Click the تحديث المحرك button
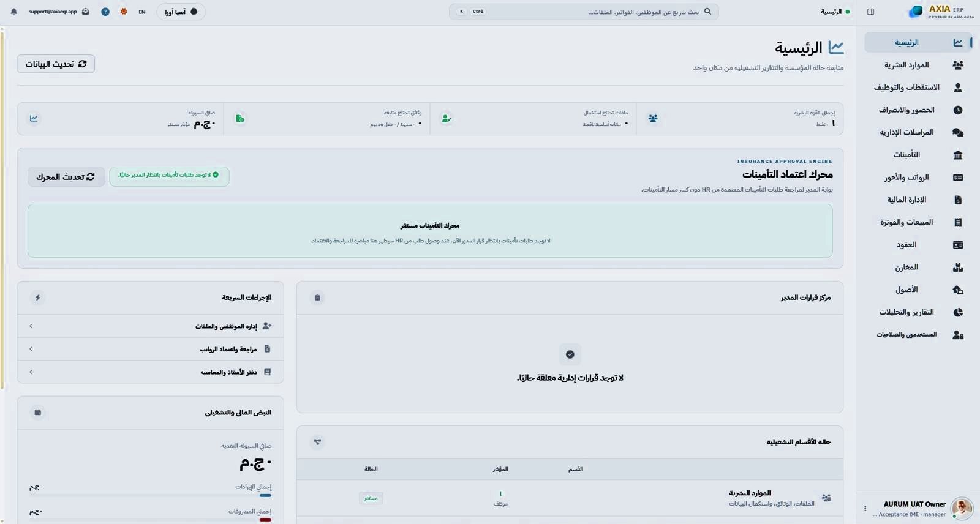The width and height of the screenshot is (980, 524). coord(66,177)
